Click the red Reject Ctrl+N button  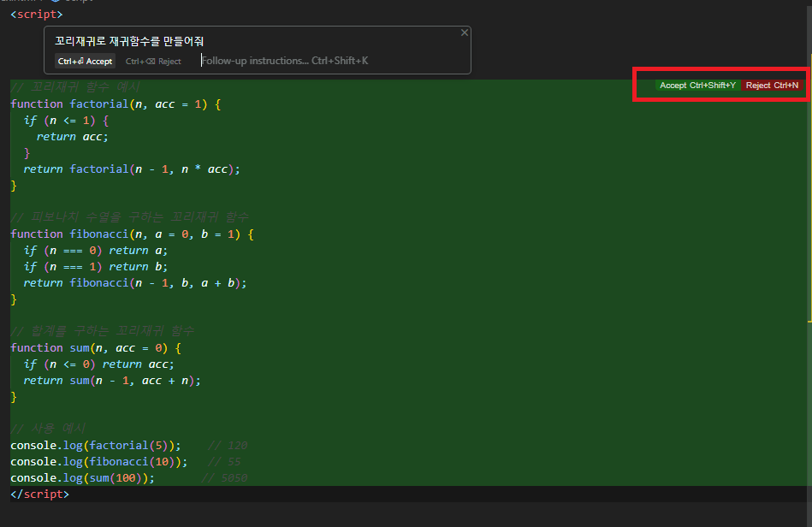pyautogui.click(x=772, y=86)
